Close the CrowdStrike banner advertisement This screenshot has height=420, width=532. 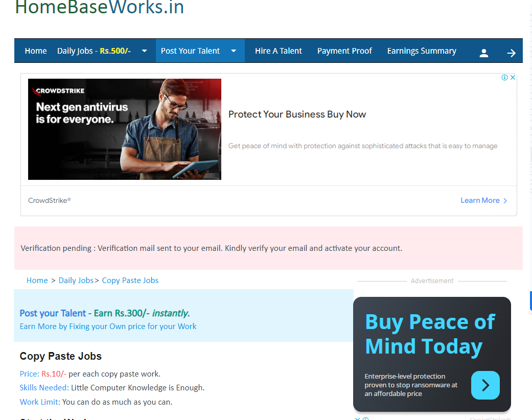point(513,78)
